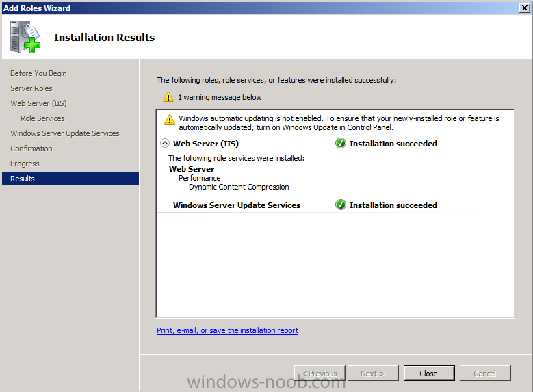
Task: Click the Windows automatic updating warning message
Action: click(339, 122)
